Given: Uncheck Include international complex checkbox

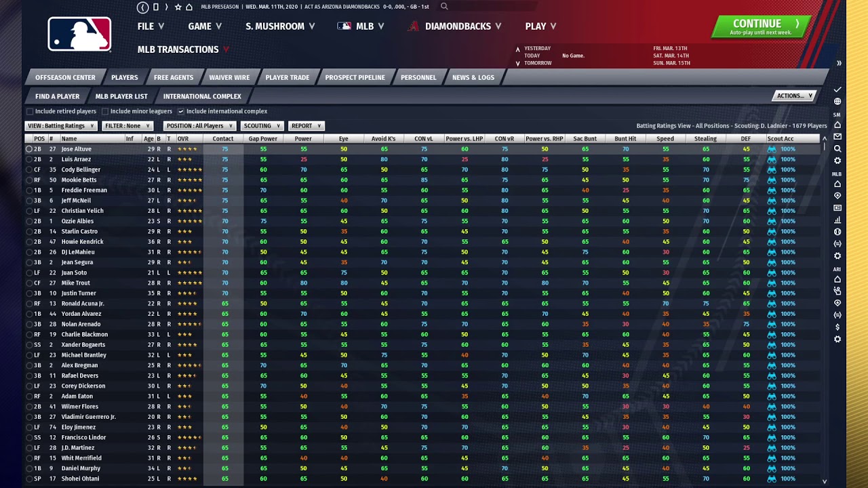Looking at the screenshot, I should click(x=181, y=111).
